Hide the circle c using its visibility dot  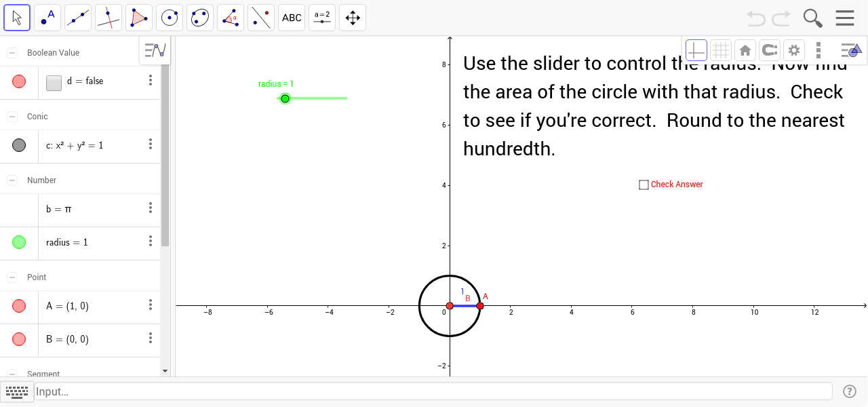pyautogui.click(x=19, y=144)
